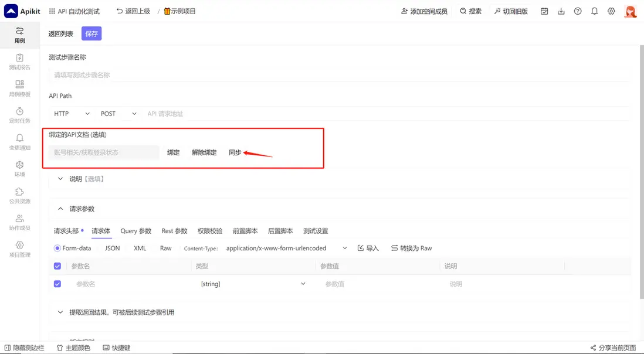Switch to the 前置脚本 tab

click(245, 231)
